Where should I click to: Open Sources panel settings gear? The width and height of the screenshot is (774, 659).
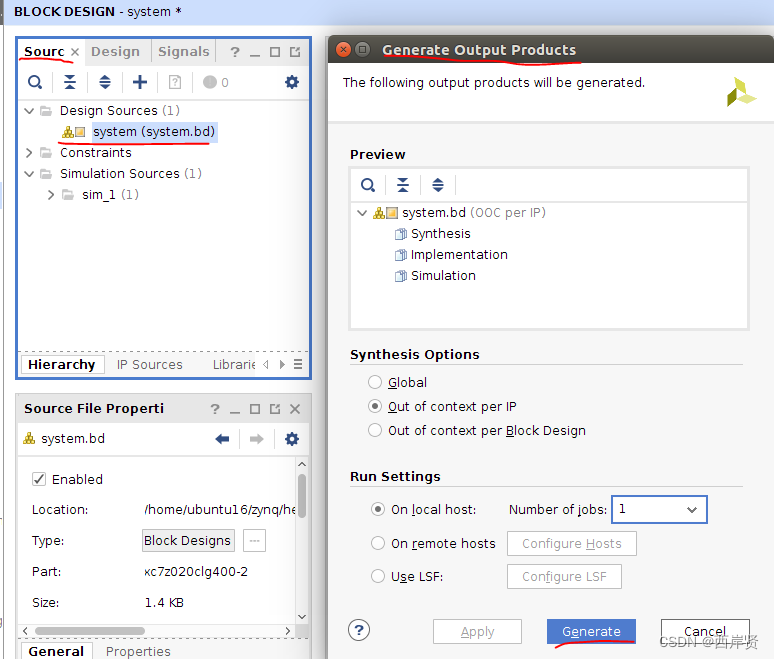point(292,82)
